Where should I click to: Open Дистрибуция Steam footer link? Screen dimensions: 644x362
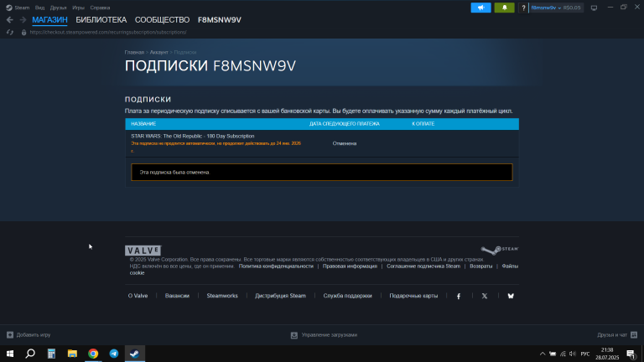[x=281, y=296]
